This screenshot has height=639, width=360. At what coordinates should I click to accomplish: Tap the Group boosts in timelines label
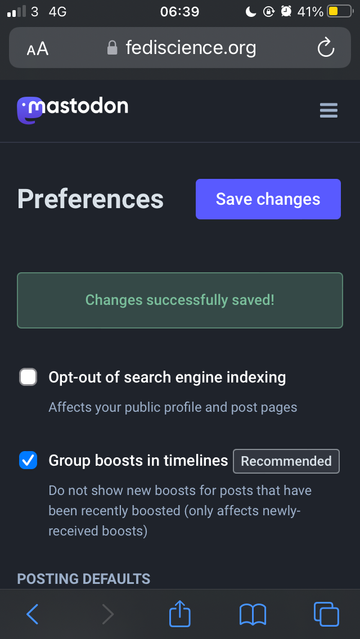[138, 461]
